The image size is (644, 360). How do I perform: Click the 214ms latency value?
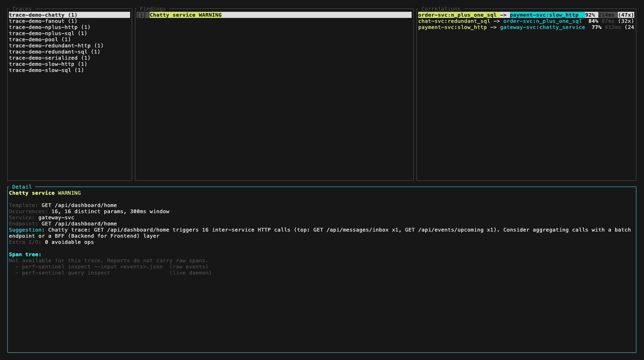point(606,15)
